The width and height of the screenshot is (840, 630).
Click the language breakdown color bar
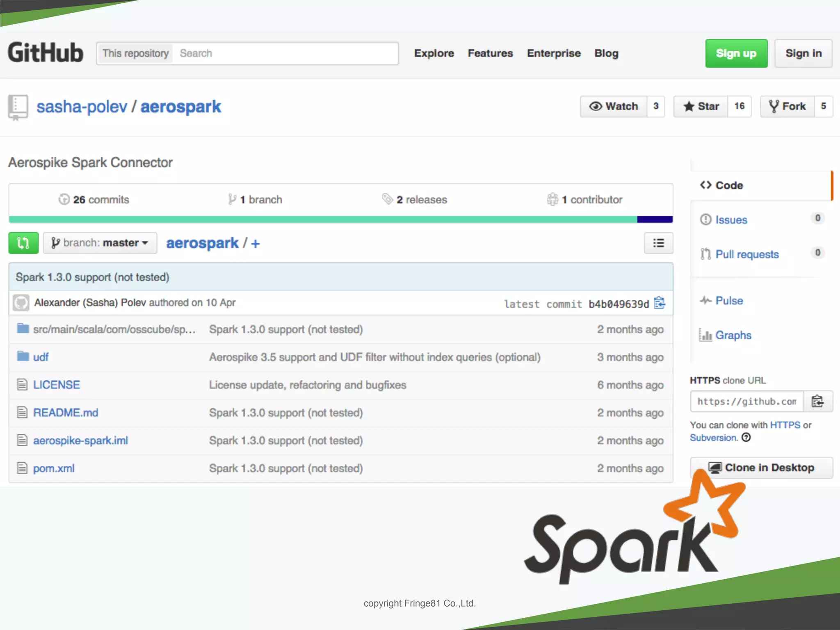[340, 219]
